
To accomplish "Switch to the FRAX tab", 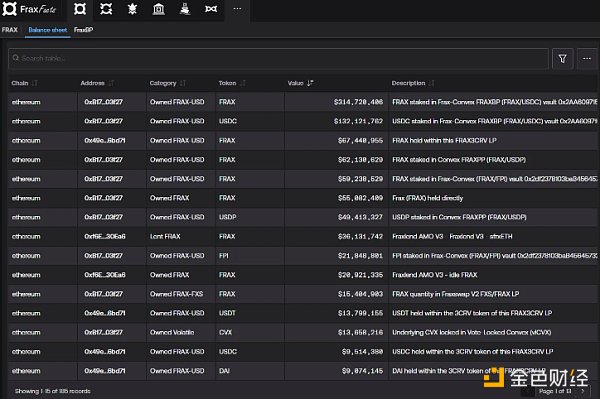I will (10, 30).
